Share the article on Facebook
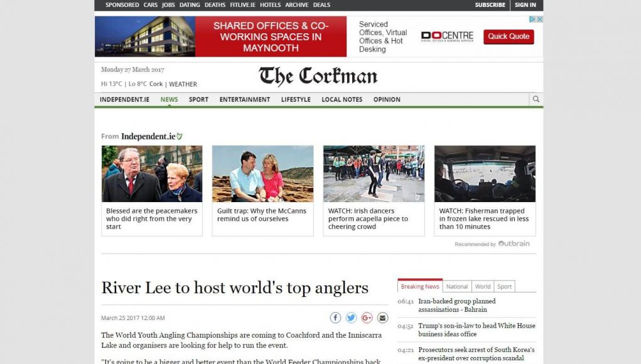 pos(335,318)
